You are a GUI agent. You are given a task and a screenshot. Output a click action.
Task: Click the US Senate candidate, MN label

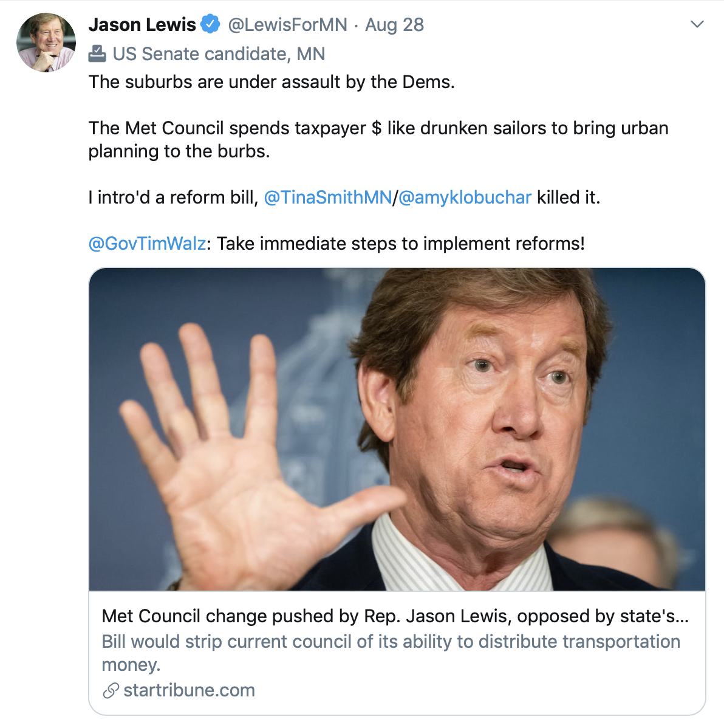219,54
